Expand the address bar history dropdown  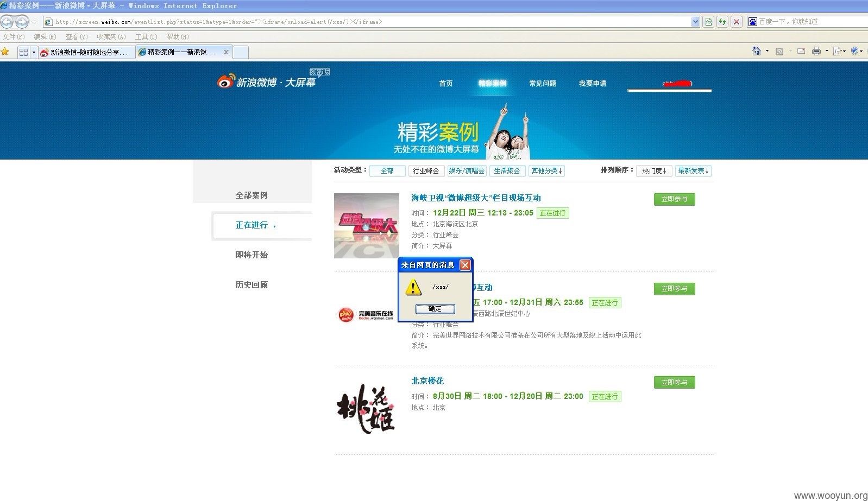pyautogui.click(x=695, y=22)
